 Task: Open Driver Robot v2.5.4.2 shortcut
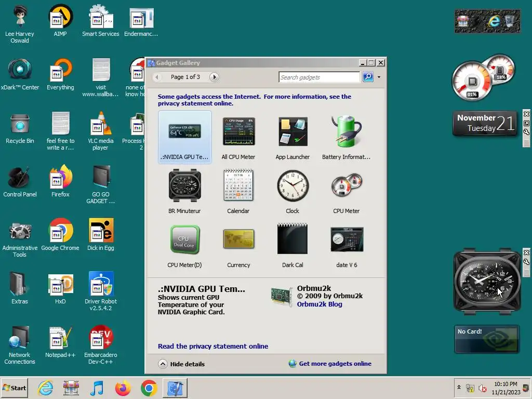click(x=100, y=292)
